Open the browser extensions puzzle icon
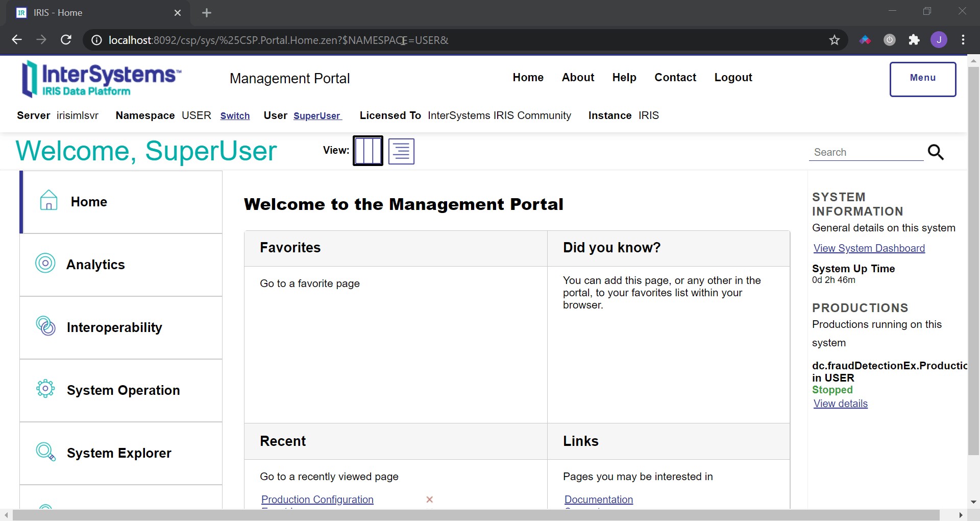980x521 pixels. pos(914,40)
